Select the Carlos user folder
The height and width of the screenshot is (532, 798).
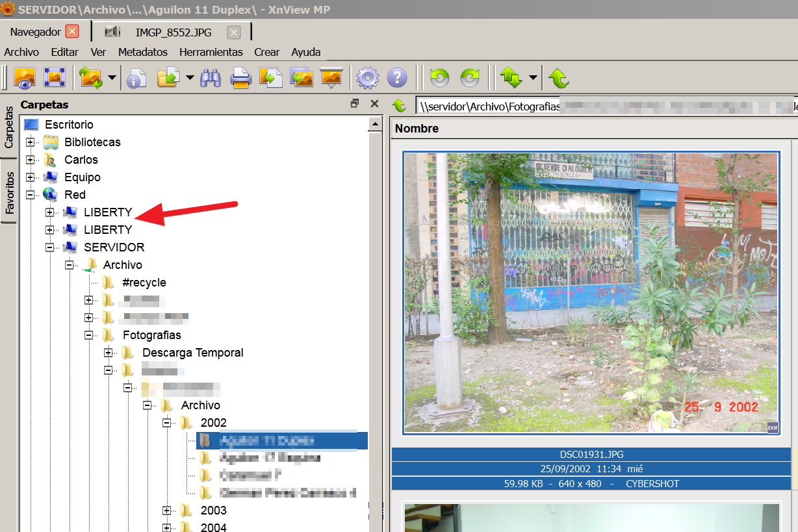point(81,160)
